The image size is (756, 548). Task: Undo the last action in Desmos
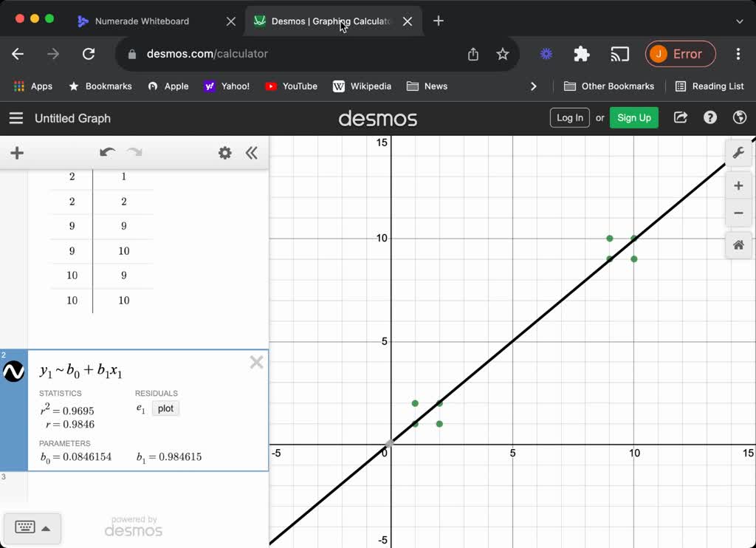point(108,152)
